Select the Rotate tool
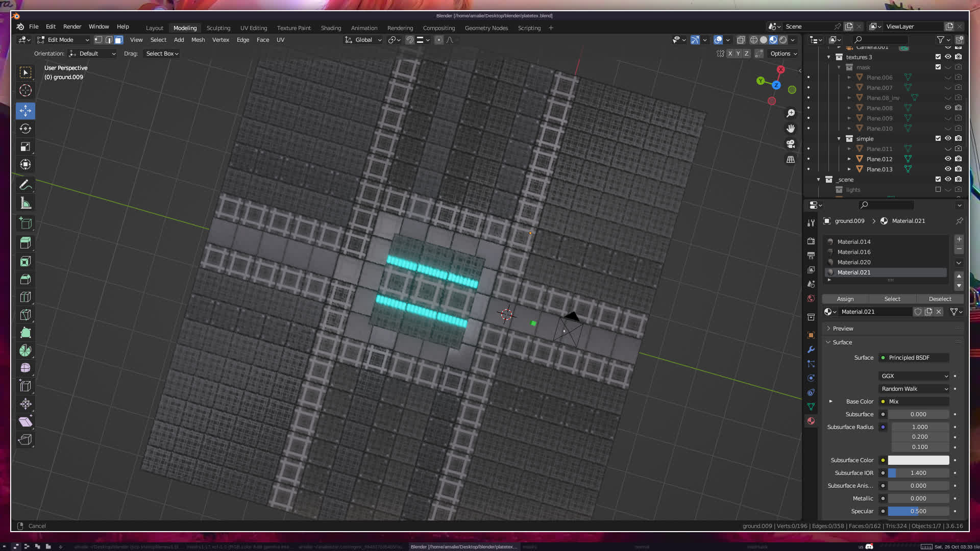 (26, 129)
